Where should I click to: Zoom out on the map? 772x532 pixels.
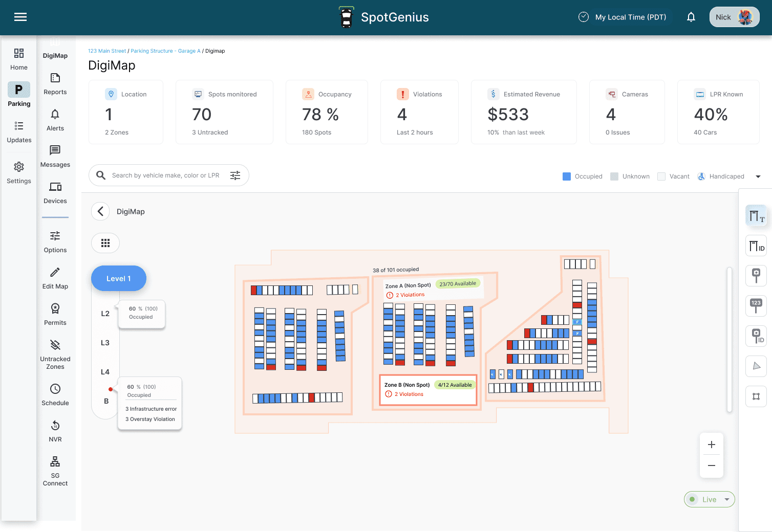coord(712,466)
